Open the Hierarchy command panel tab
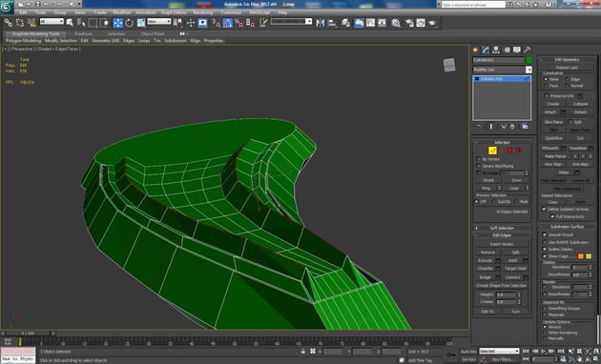 point(496,50)
